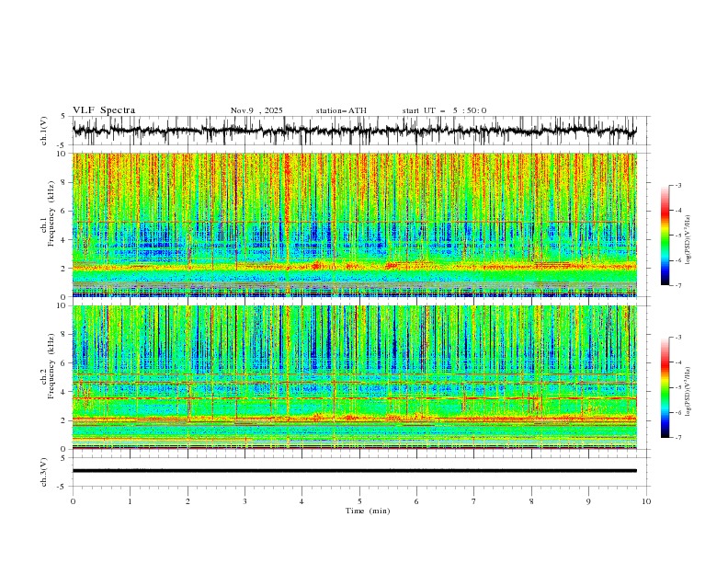728x563 pixels.
Task: Click the ch.2 spectrogram panel
Action: pyautogui.click(x=355, y=377)
